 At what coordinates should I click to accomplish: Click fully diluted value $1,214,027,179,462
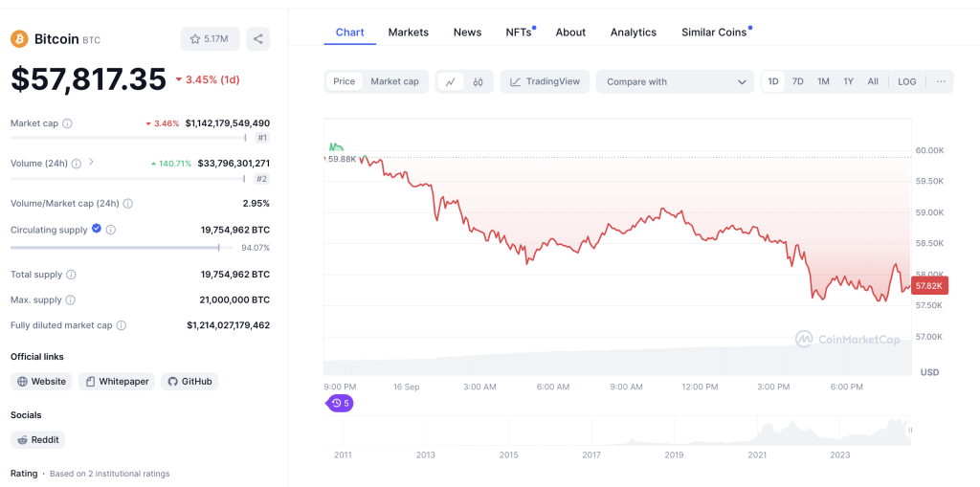click(x=228, y=325)
